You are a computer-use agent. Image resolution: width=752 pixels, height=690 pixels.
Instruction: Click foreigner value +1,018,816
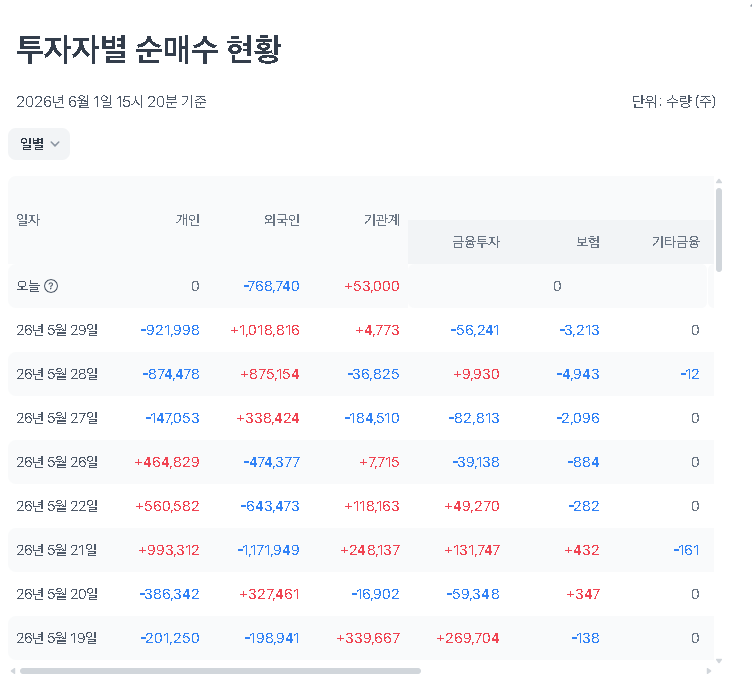coord(265,330)
